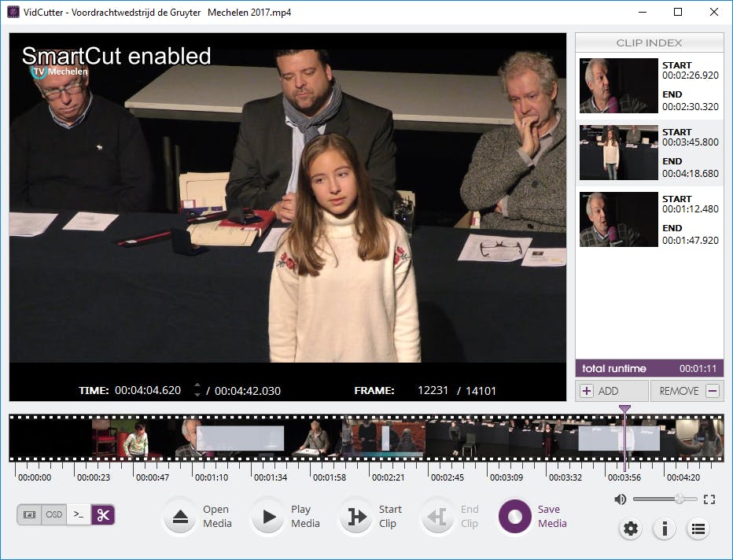Image resolution: width=733 pixels, height=560 pixels.
Task: Click the REMOVE clip button
Action: click(687, 391)
